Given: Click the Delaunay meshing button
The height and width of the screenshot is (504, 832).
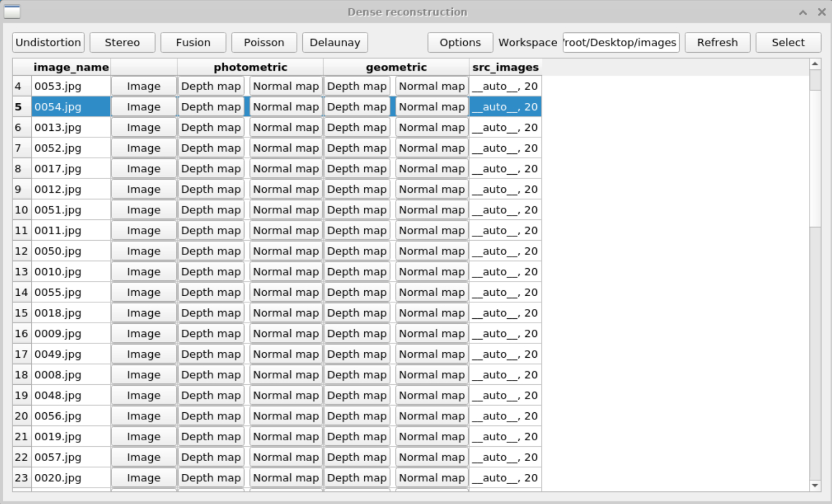Looking at the screenshot, I should 335,42.
